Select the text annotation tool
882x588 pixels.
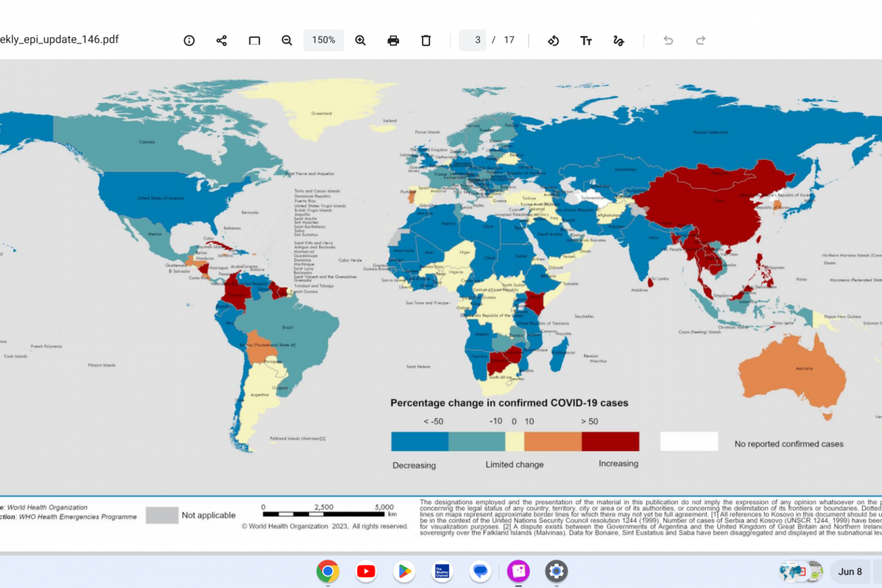pos(586,40)
